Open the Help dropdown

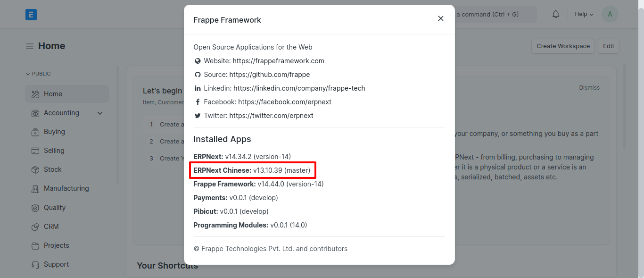click(584, 14)
